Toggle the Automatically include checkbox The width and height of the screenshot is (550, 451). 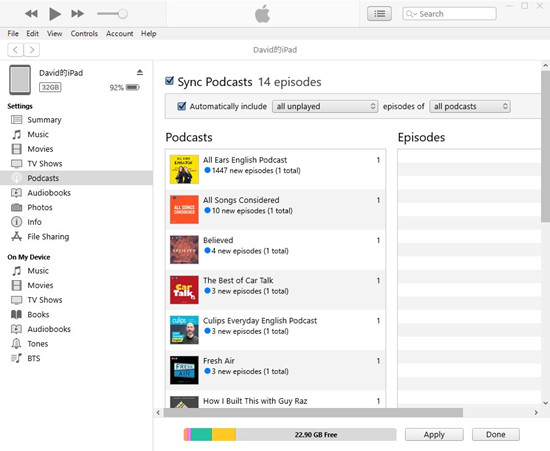click(182, 106)
